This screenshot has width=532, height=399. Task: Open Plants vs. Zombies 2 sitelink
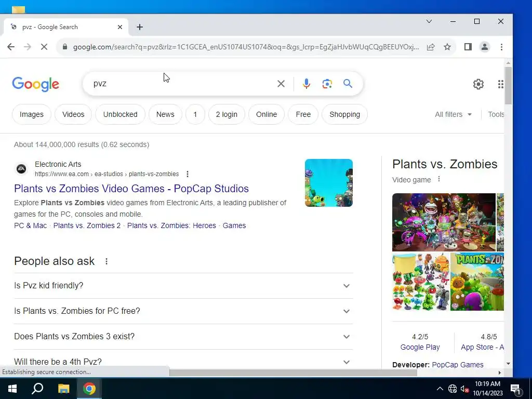point(87,225)
